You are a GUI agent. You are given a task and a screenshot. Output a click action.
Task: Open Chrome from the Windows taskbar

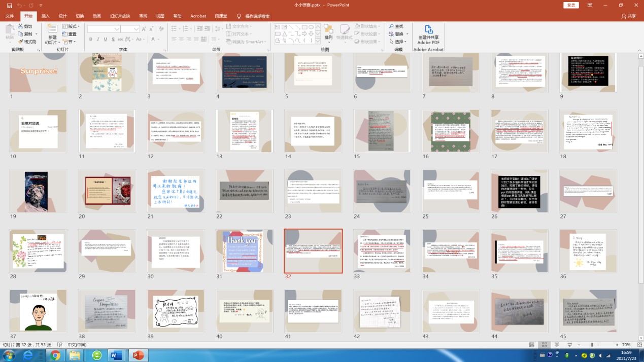click(55, 355)
